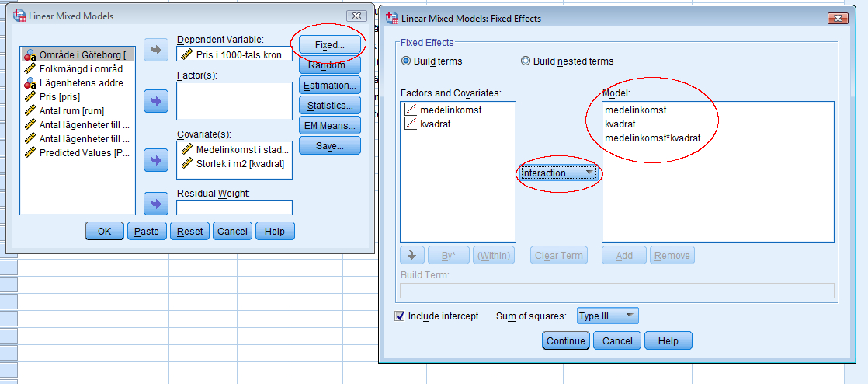The image size is (868, 384).
Task: Open the Interaction term type dropdown
Action: (x=558, y=173)
